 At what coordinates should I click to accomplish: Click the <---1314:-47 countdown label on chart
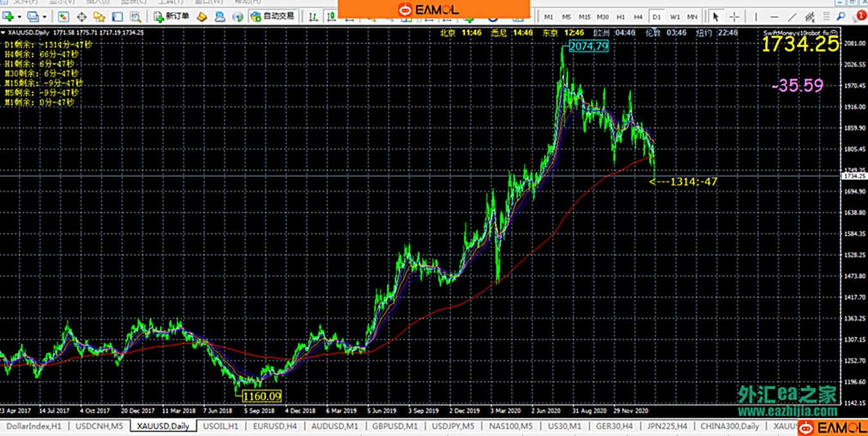683,182
